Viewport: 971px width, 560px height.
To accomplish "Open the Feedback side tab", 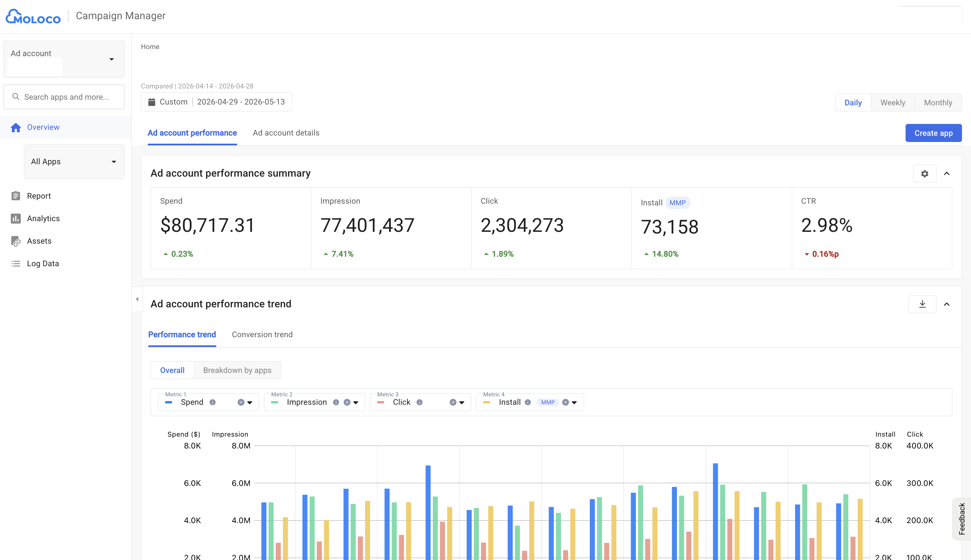I will pos(961,519).
